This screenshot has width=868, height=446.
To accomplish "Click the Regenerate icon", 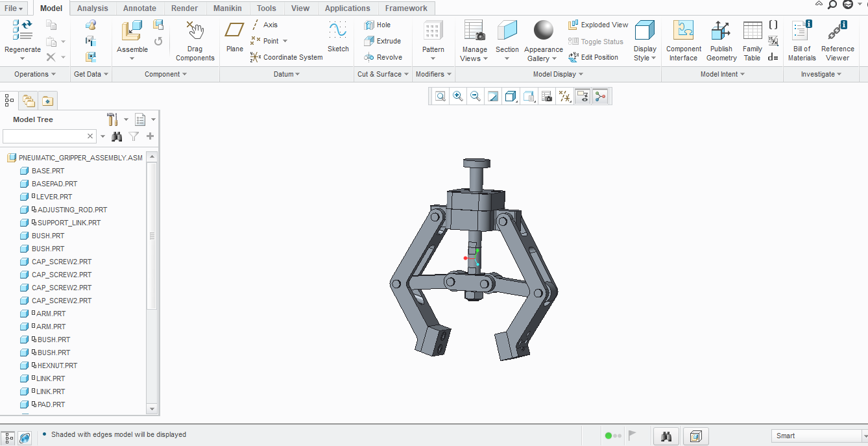I will pos(22,31).
